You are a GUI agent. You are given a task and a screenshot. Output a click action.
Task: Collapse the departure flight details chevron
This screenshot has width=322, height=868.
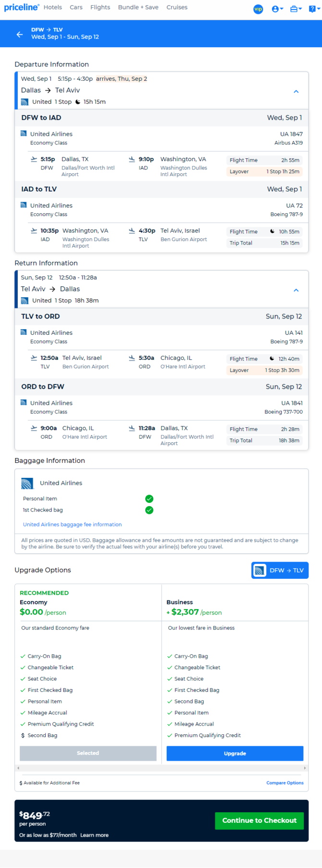click(296, 91)
